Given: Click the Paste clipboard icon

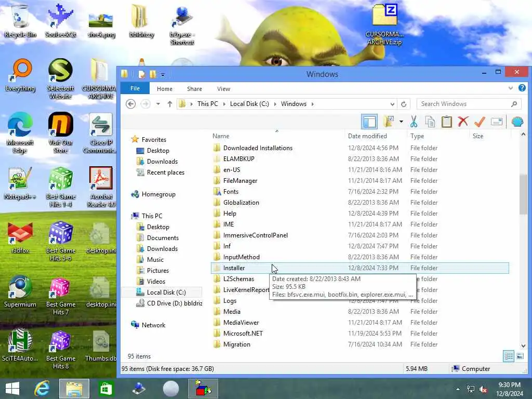Looking at the screenshot, I should pyautogui.click(x=446, y=122).
